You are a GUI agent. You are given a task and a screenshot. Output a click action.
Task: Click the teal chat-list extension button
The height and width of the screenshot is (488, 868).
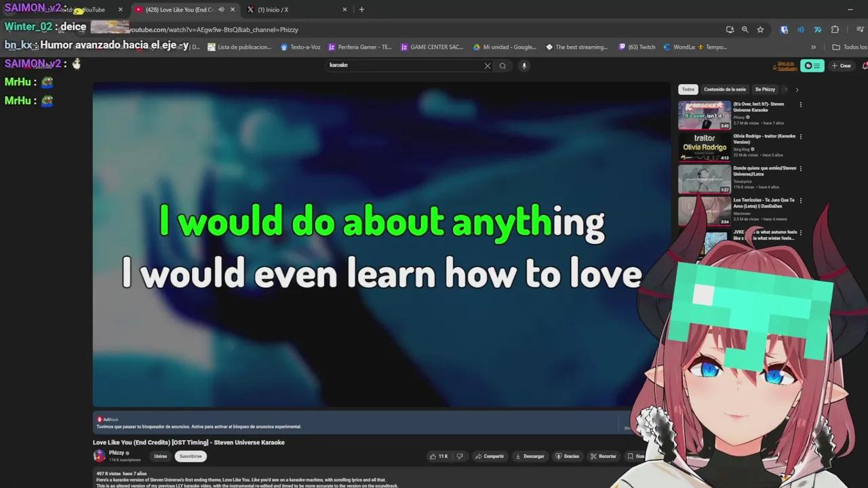click(811, 66)
